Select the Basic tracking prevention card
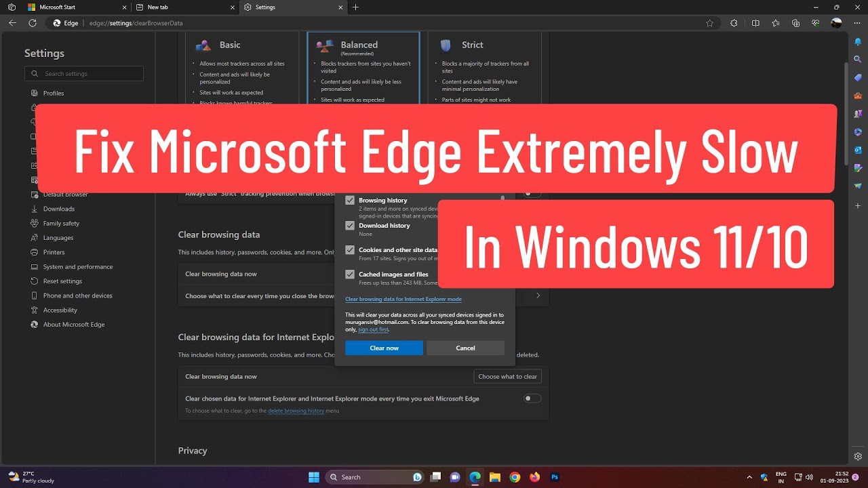This screenshot has height=488, width=868. [242, 68]
